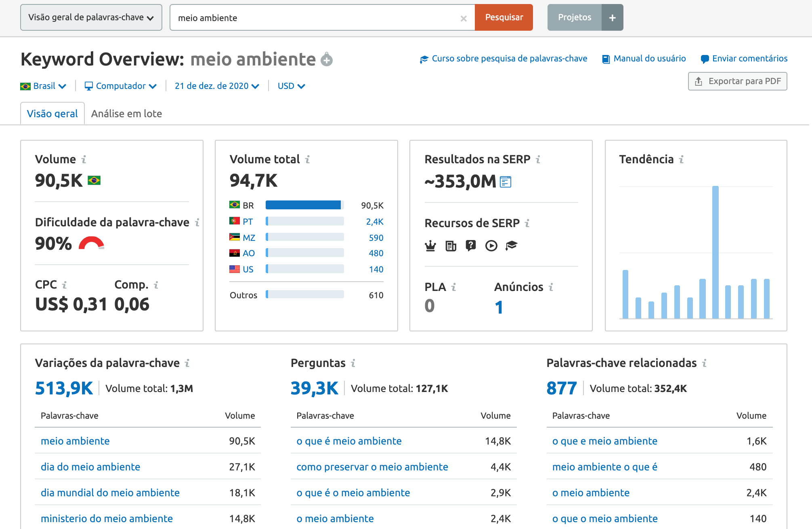The image size is (812, 529).
Task: Switch to the Análise em lote tab
Action: tap(126, 114)
